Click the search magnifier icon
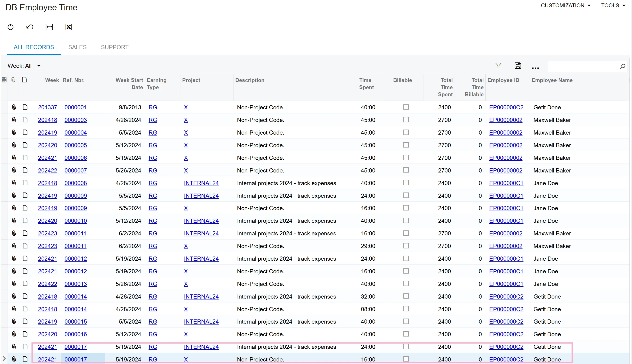 click(x=623, y=66)
